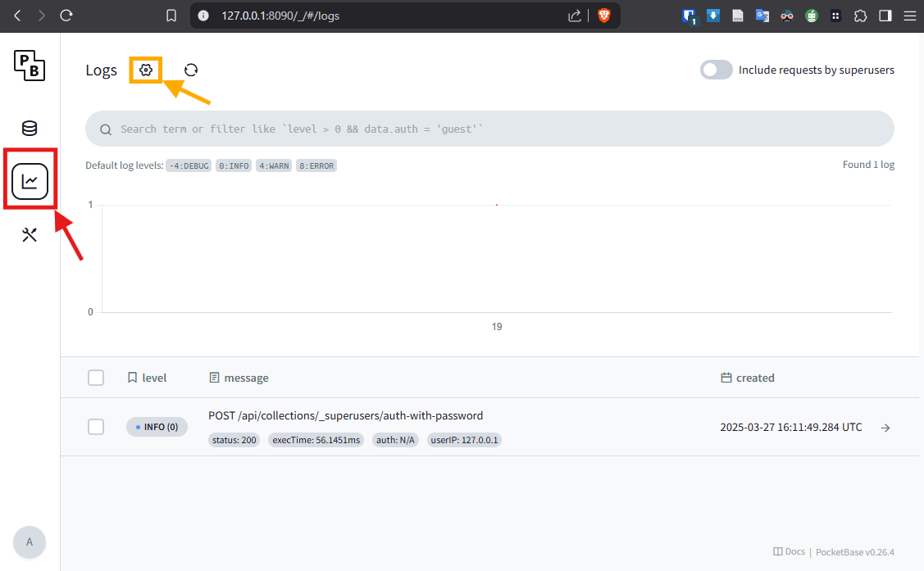Go forward in browser history
Screen dimensions: 924x571
tap(41, 16)
